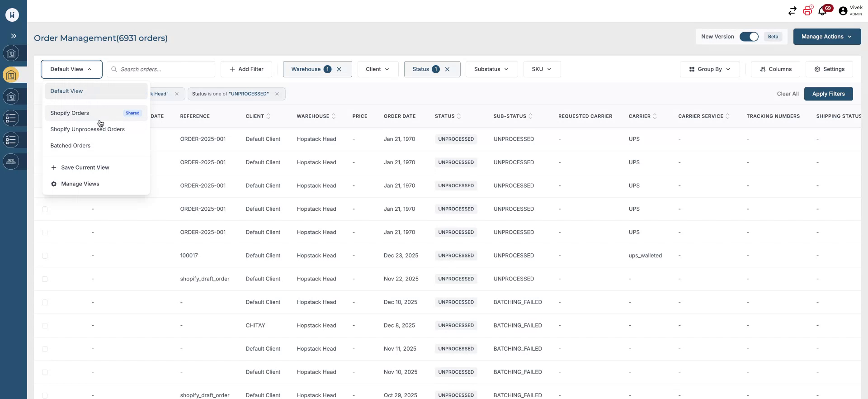The height and width of the screenshot is (399, 868).
Task: Open the Client filter dropdown
Action: tap(377, 69)
